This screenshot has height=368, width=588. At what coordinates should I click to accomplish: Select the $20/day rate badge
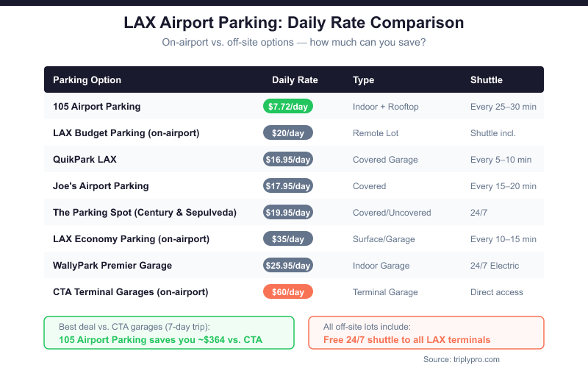(288, 133)
